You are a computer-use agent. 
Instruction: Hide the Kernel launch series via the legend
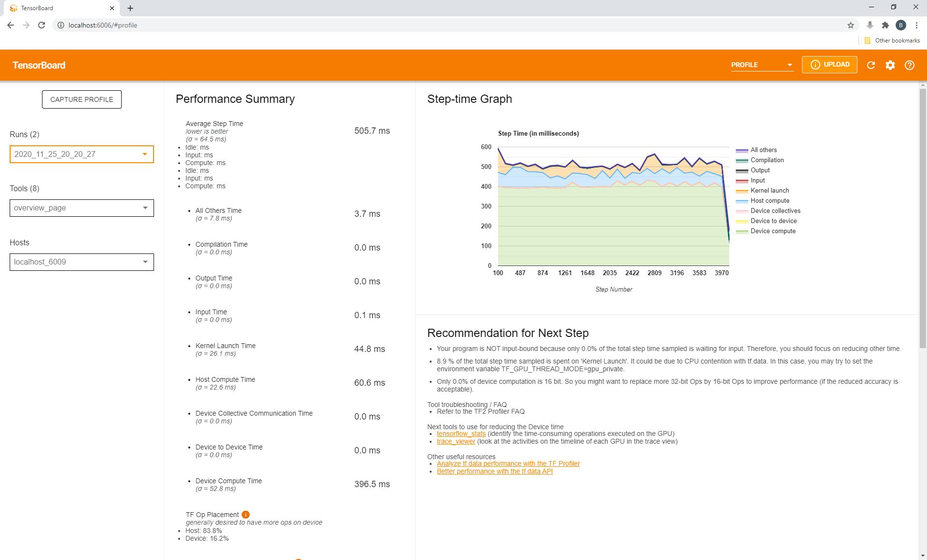click(769, 190)
